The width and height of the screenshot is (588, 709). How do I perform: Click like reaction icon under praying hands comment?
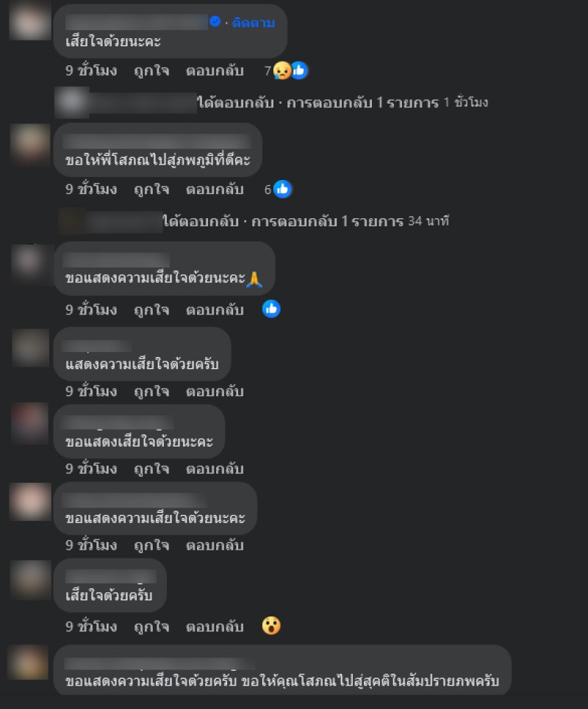pos(271,309)
